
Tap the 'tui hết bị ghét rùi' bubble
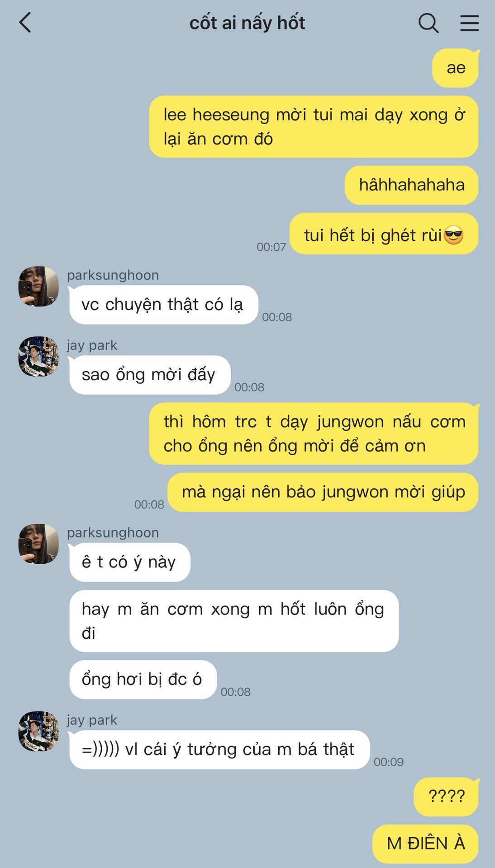[x=384, y=235]
